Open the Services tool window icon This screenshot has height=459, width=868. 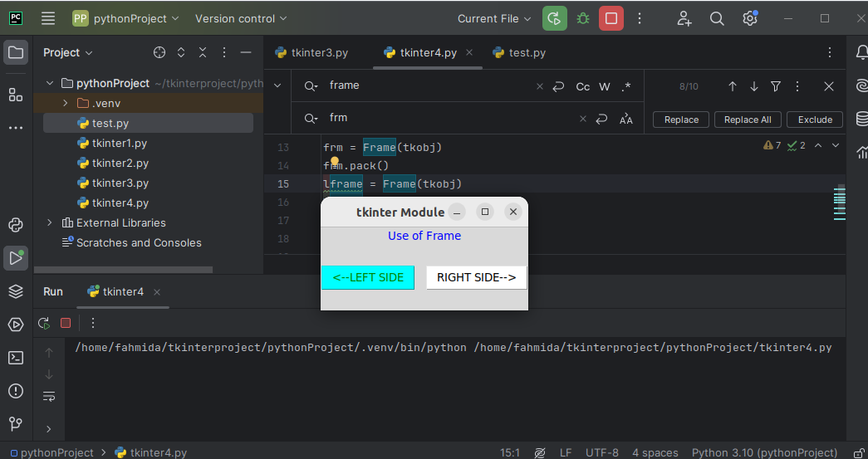16,324
